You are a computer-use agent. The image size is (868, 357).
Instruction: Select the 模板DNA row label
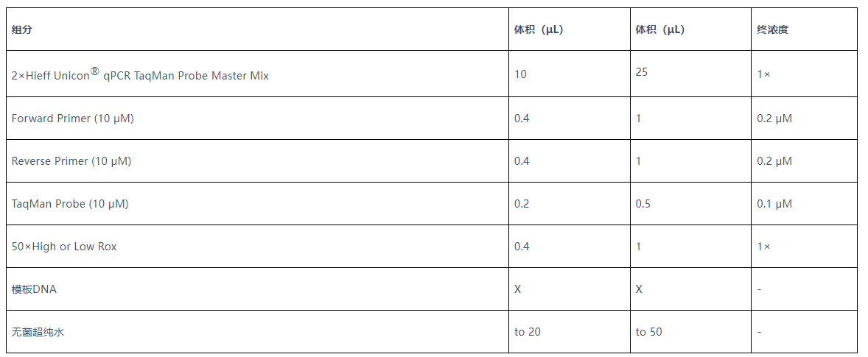(34, 289)
